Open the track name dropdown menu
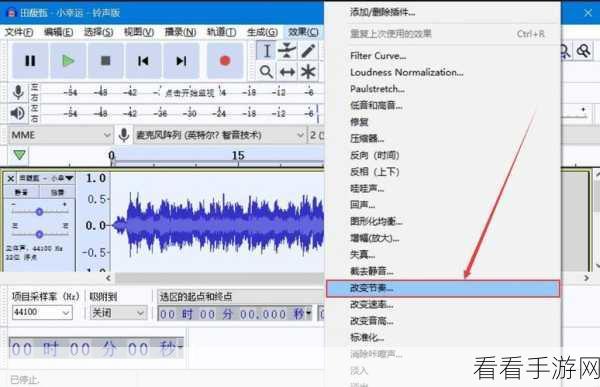The height and width of the screenshot is (387, 600). coord(46,178)
